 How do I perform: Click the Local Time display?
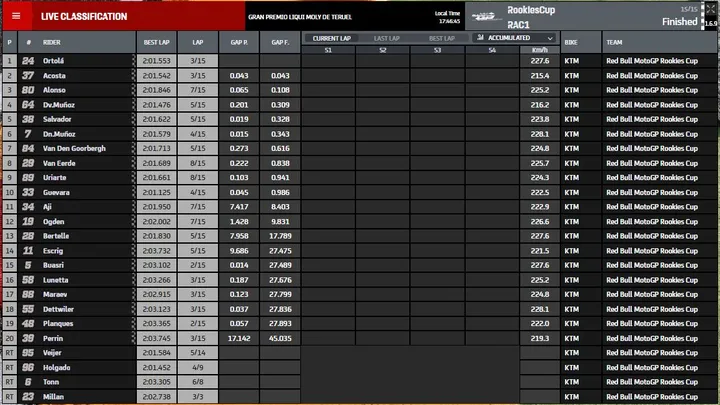[x=447, y=17]
